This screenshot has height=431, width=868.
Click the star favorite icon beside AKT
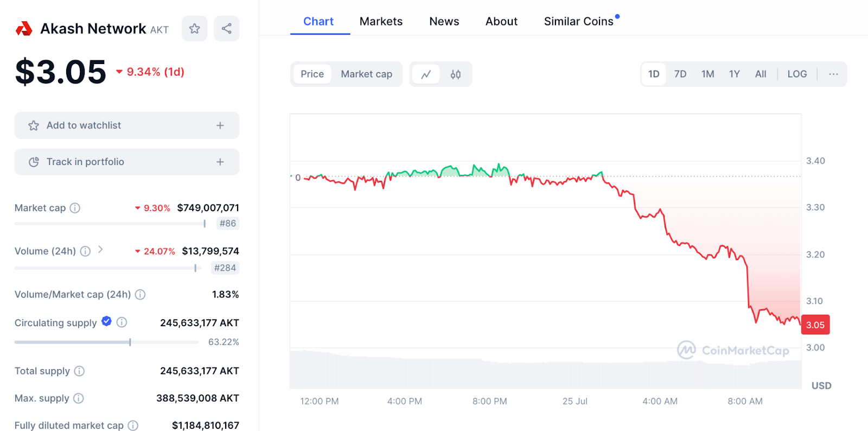194,29
